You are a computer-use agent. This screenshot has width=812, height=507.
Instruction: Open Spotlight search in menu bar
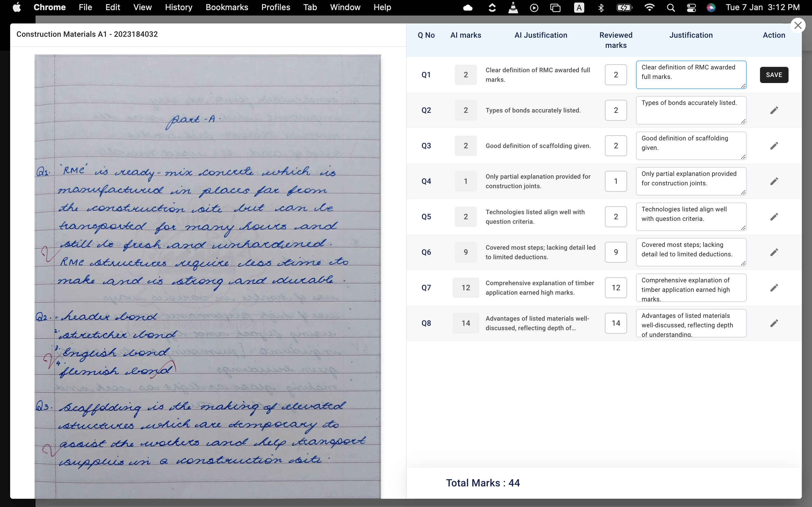(x=671, y=7)
